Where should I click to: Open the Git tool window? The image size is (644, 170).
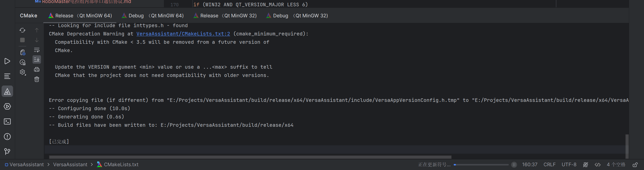7,151
